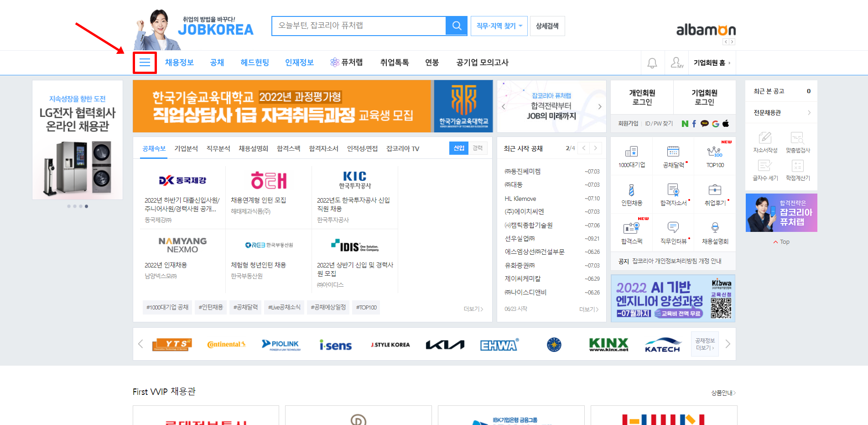Click the 회원가입 link
The height and width of the screenshot is (425, 868).
pyautogui.click(x=628, y=124)
